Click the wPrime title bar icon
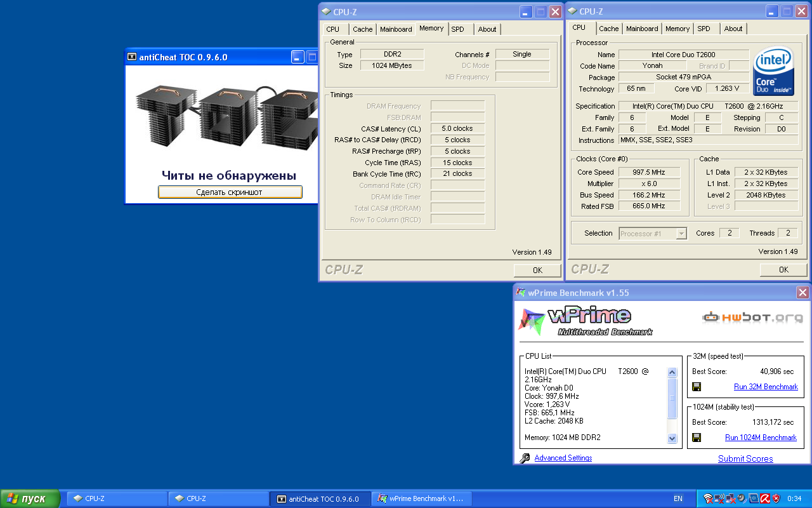The image size is (812, 508). tap(521, 293)
